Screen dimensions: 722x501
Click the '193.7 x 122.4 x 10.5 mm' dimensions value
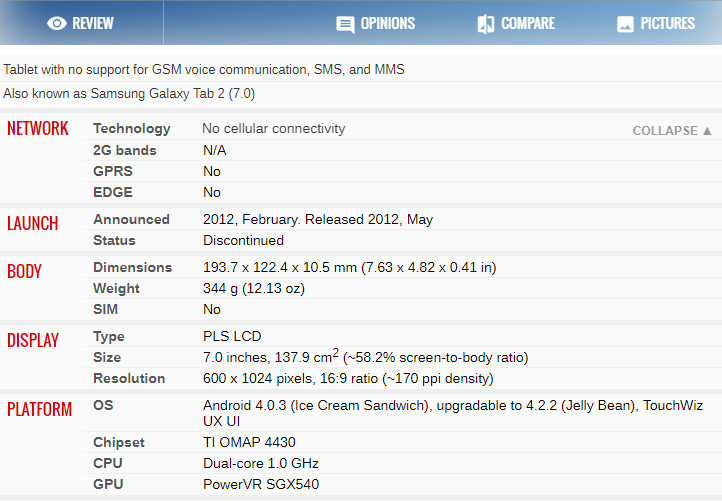click(280, 268)
